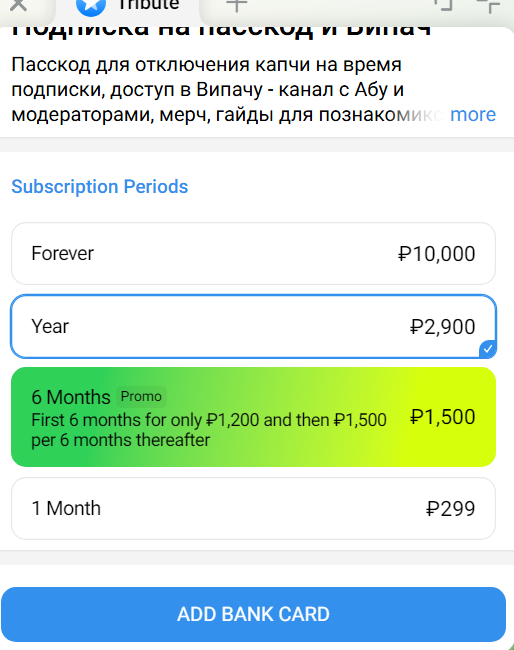
Task: Click the Promo badge on the 6 Months plan
Action: (141, 396)
